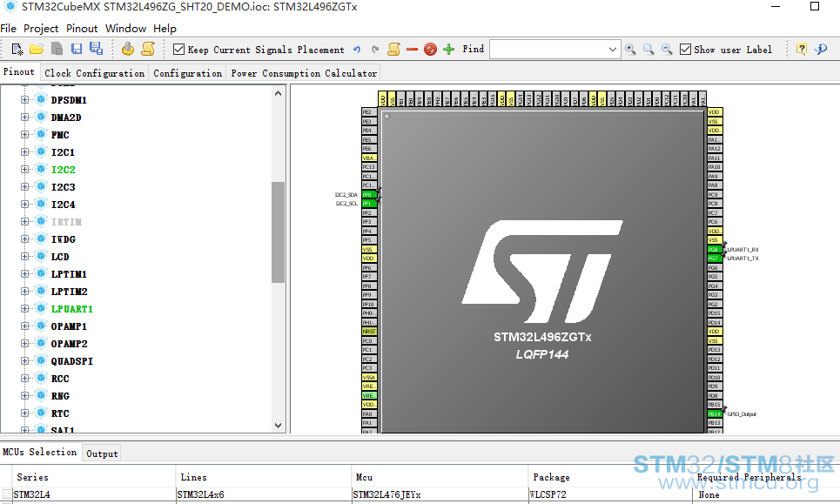Expand the LCD tree node
The height and width of the screenshot is (504, 840).
coord(24,257)
